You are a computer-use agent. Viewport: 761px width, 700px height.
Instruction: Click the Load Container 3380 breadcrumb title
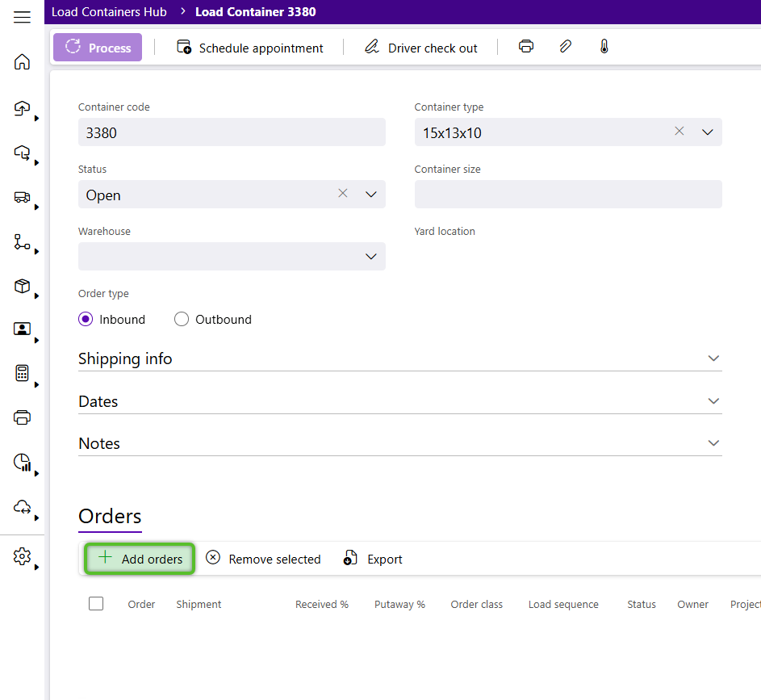coord(255,12)
